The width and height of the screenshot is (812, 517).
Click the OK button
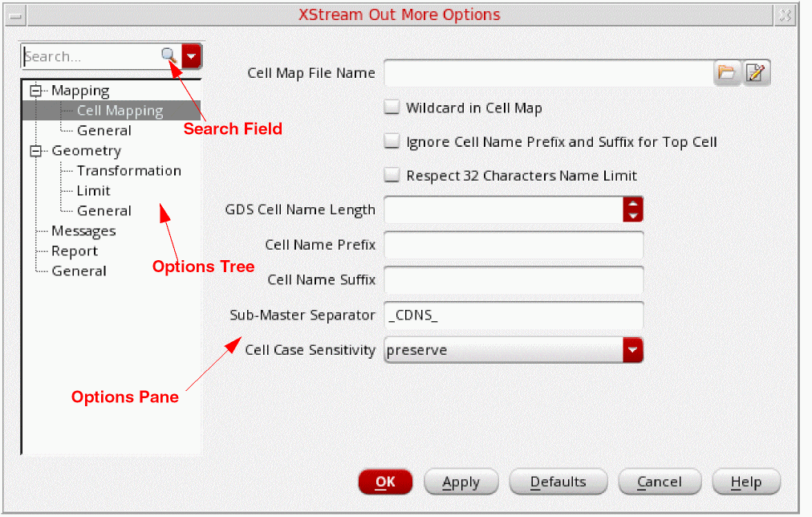(385, 482)
